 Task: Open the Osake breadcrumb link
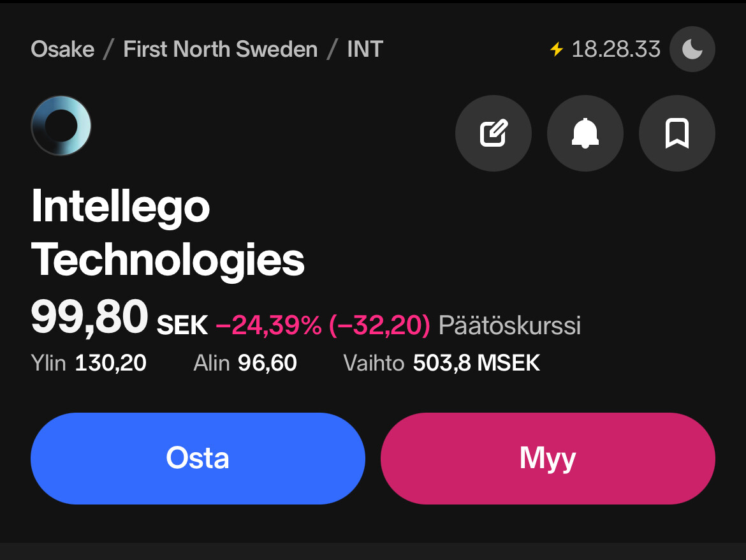tap(62, 49)
